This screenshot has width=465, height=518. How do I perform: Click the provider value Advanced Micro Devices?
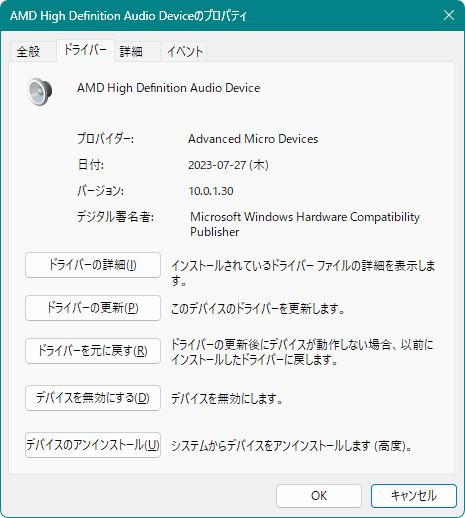[x=253, y=139]
